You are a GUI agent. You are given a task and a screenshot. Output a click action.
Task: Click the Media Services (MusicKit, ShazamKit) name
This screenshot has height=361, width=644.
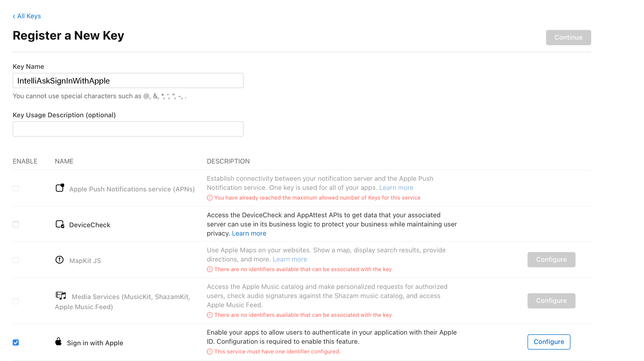tap(123, 302)
